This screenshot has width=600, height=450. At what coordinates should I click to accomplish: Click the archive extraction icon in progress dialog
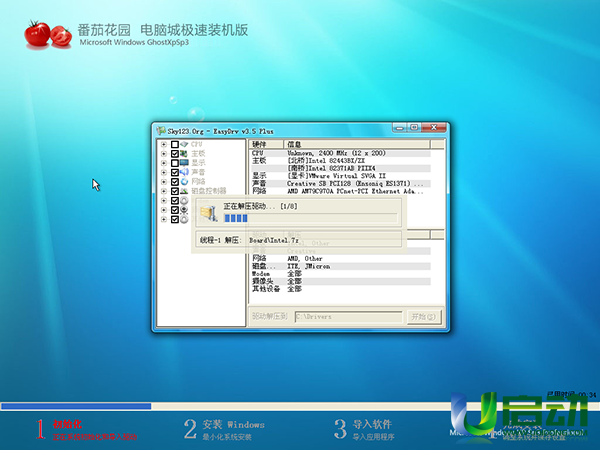pos(209,213)
